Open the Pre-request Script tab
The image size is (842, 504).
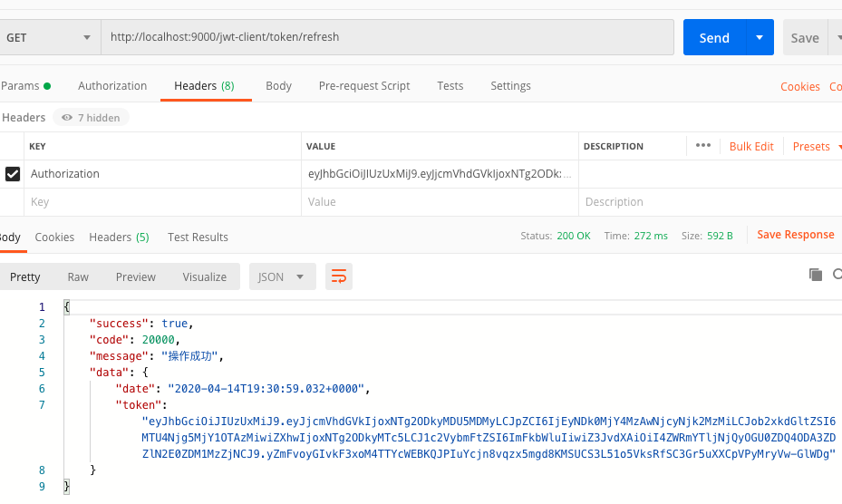coord(364,86)
